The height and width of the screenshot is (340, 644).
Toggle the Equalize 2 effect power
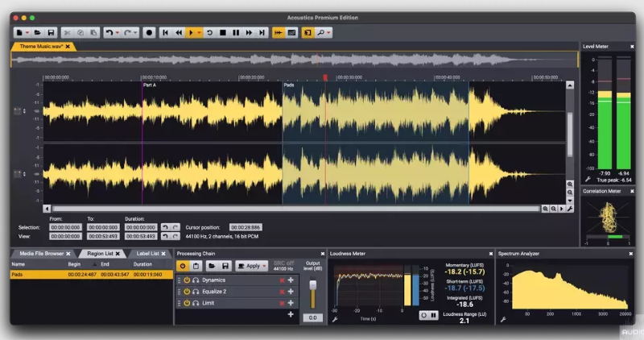coord(187,292)
